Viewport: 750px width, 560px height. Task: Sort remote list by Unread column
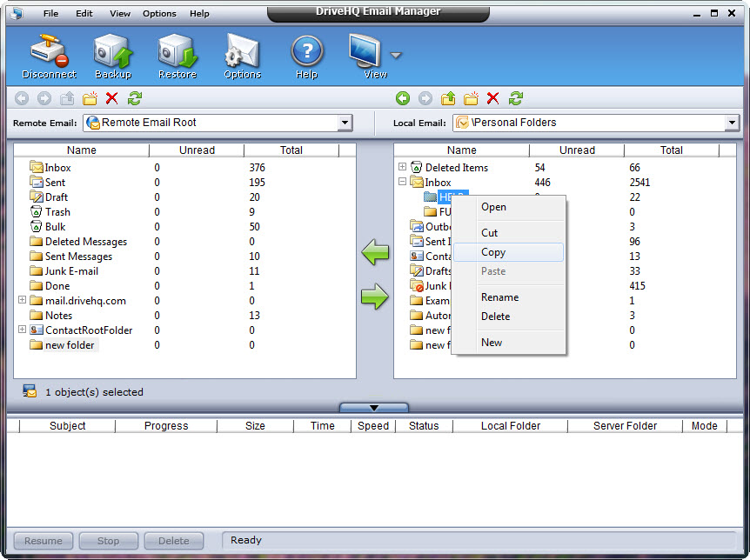click(x=197, y=150)
